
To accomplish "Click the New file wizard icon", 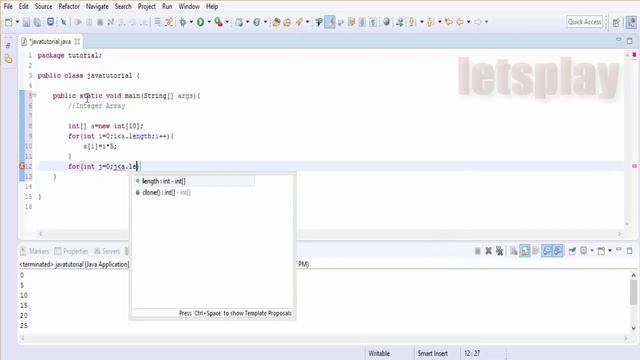I will pyautogui.click(x=9, y=22).
